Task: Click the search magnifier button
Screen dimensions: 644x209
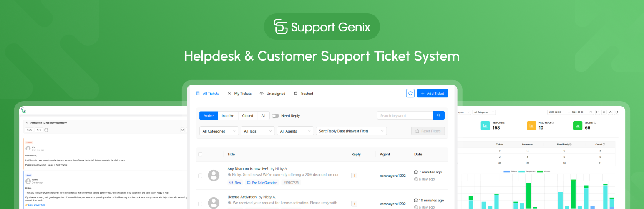Action: click(x=439, y=115)
